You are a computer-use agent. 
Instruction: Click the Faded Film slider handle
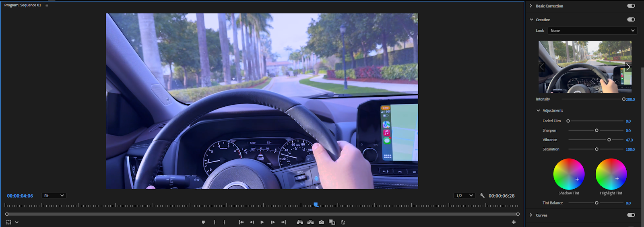(568, 121)
